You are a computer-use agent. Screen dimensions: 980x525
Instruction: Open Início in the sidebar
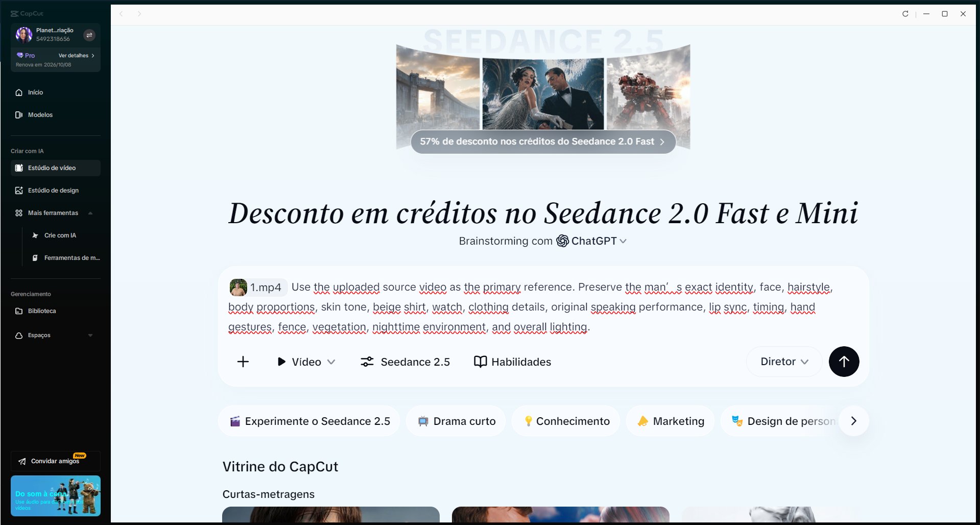[x=55, y=92]
